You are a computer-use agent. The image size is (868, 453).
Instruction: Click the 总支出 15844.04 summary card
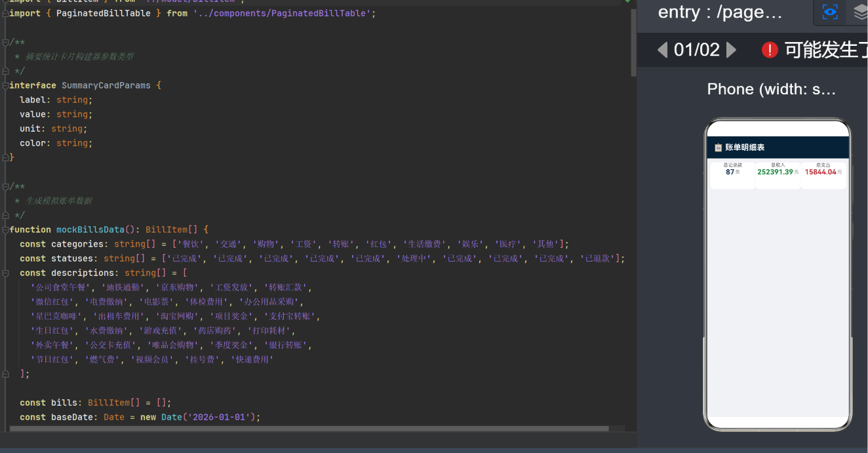(x=823, y=175)
